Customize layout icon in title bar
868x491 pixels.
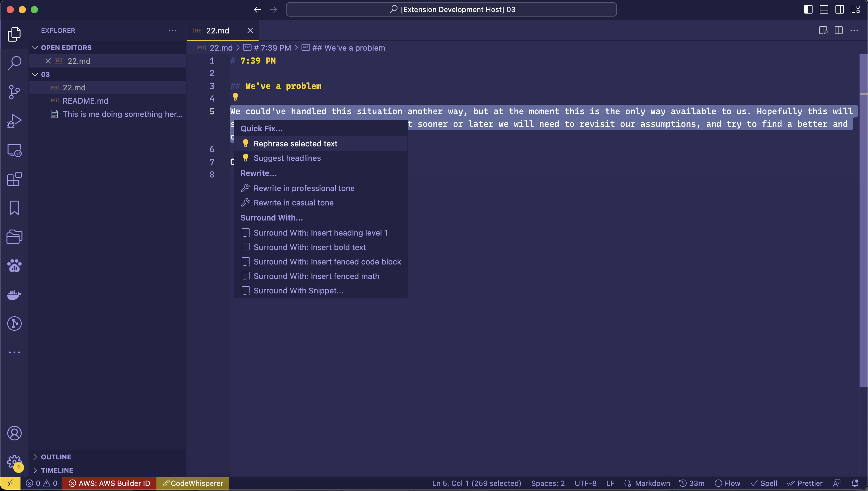pos(856,9)
